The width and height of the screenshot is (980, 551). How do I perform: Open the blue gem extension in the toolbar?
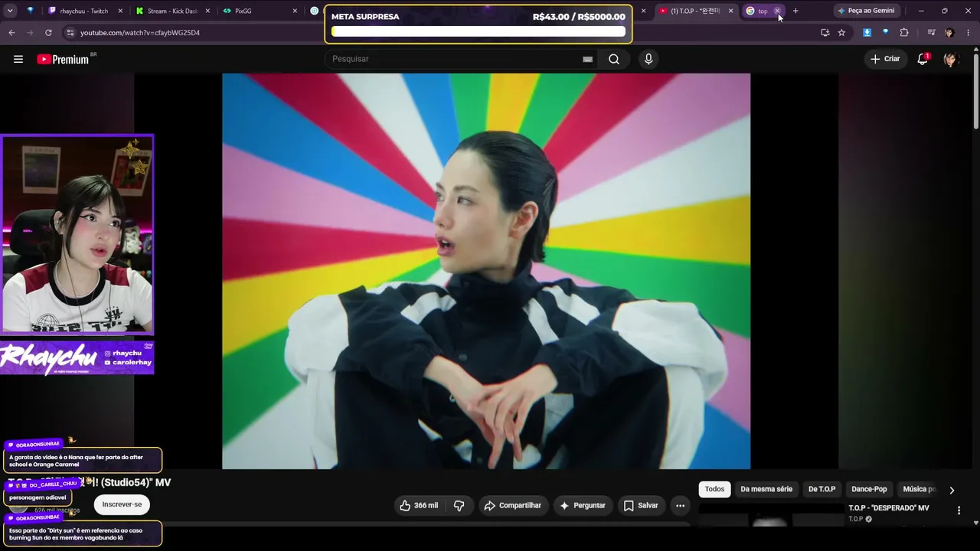pos(885,33)
